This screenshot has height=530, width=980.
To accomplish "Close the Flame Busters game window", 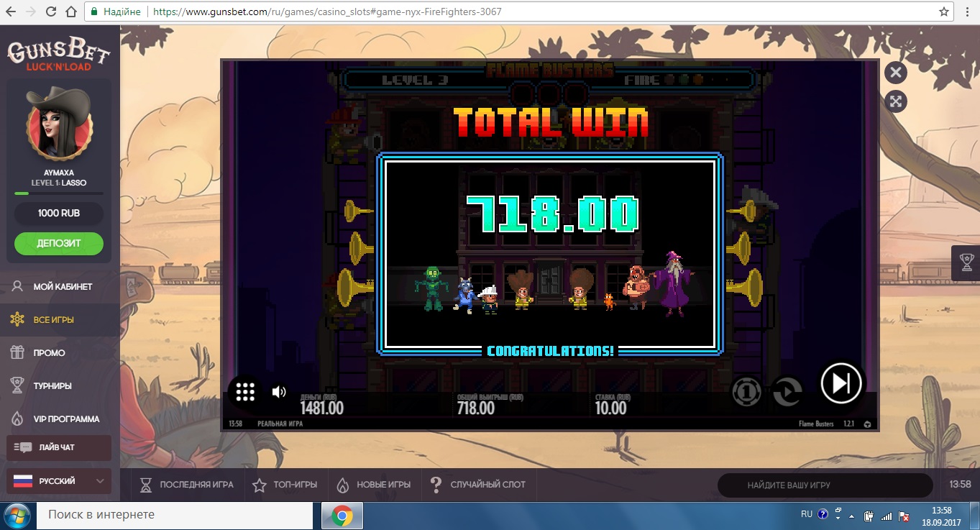I will click(x=895, y=73).
